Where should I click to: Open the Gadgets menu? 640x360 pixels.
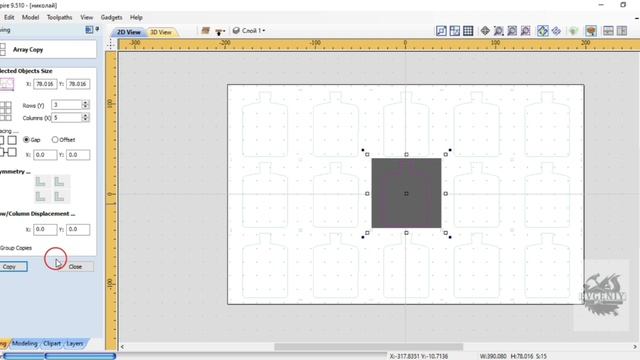[111, 17]
